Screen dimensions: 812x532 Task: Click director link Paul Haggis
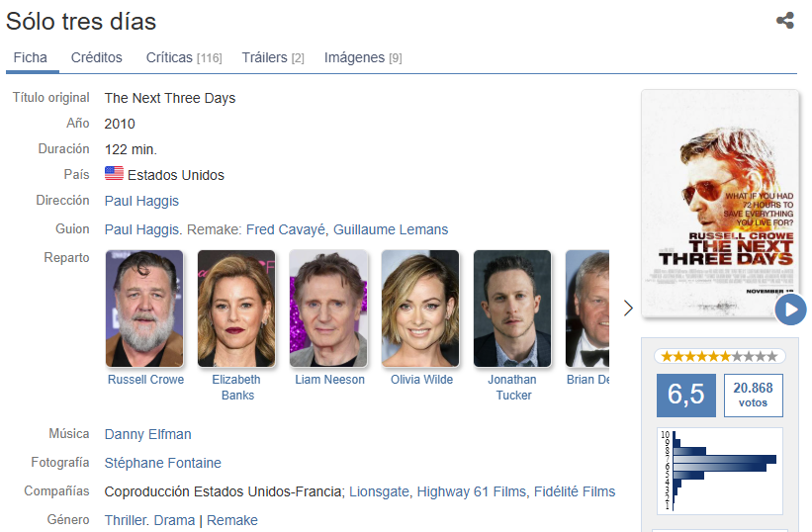point(141,201)
